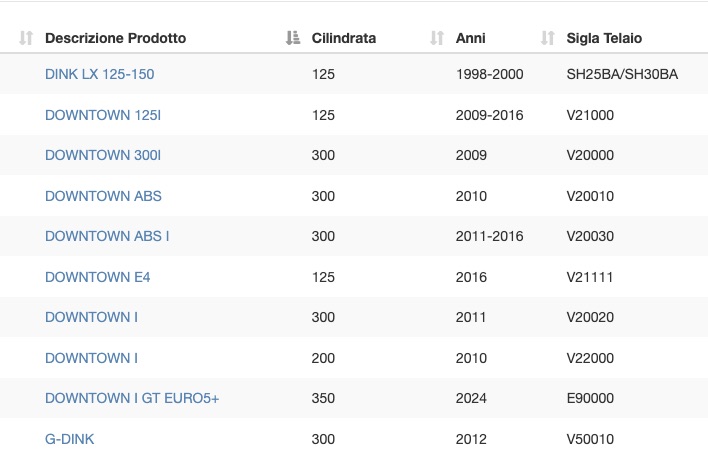Click the Sigla Telaio header text
Image resolution: width=708 pixels, height=466 pixels.
(x=604, y=38)
